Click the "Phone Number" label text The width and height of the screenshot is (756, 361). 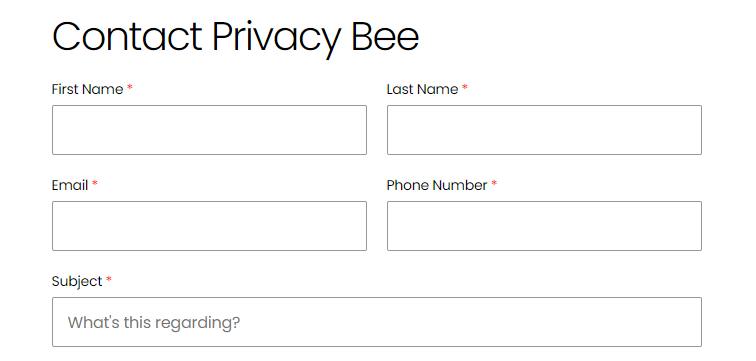pyautogui.click(x=437, y=185)
